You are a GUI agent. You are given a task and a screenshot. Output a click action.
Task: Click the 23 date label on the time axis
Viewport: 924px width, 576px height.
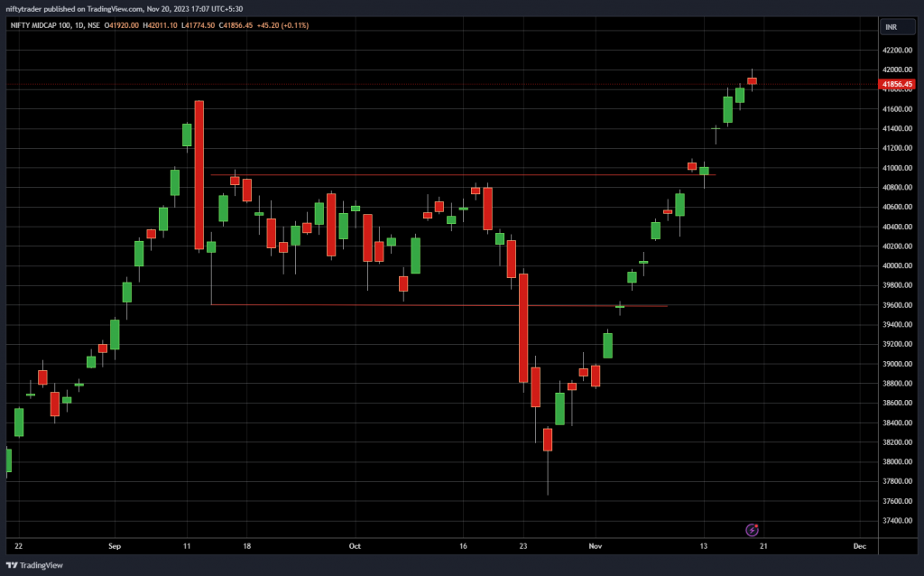click(523, 546)
